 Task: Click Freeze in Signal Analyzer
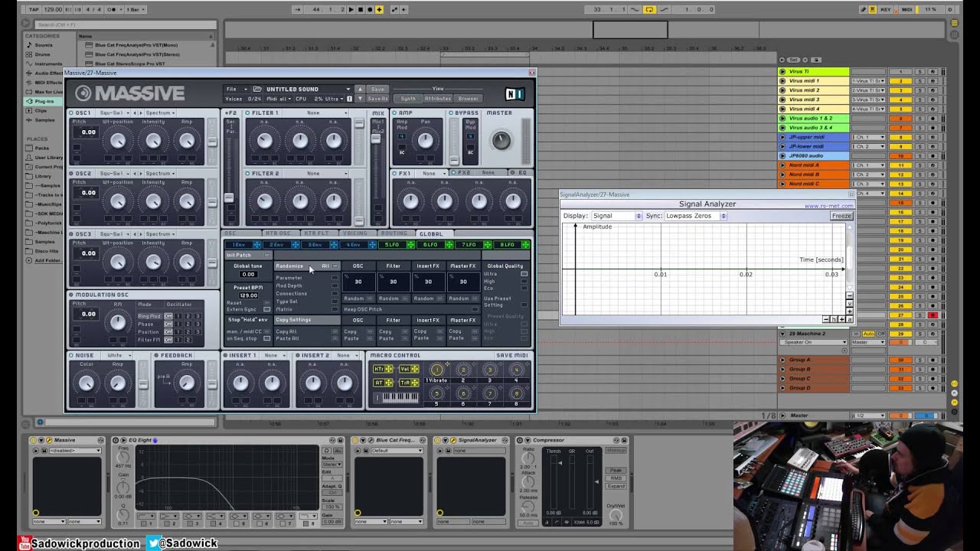click(x=841, y=216)
